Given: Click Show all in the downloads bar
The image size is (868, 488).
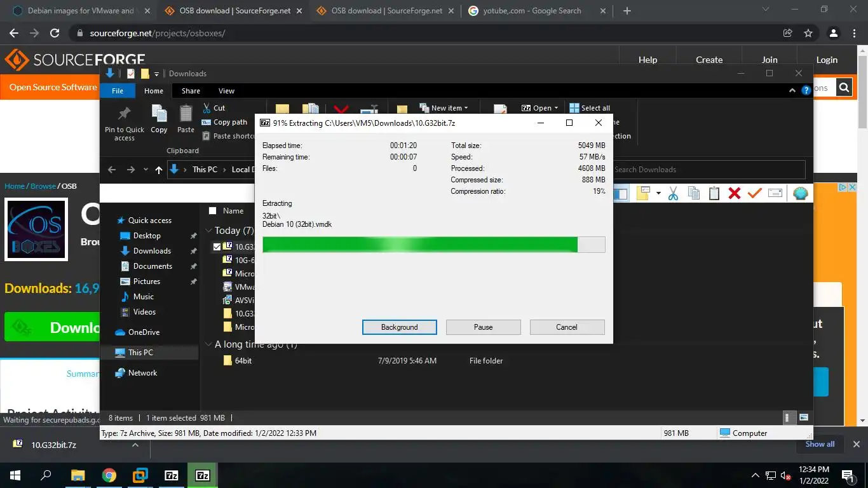Looking at the screenshot, I should pyautogui.click(x=820, y=444).
